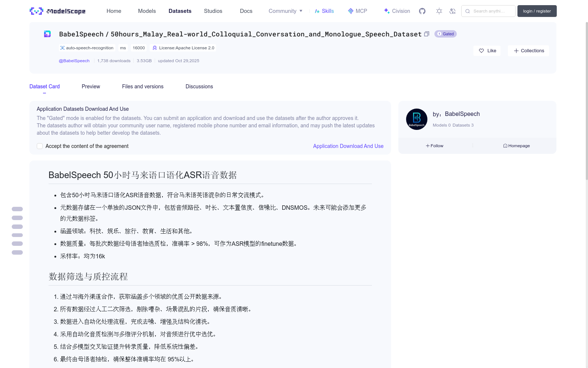The height and width of the screenshot is (368, 588).
Task: Open the BabelSpeech Homepage
Action: click(516, 146)
